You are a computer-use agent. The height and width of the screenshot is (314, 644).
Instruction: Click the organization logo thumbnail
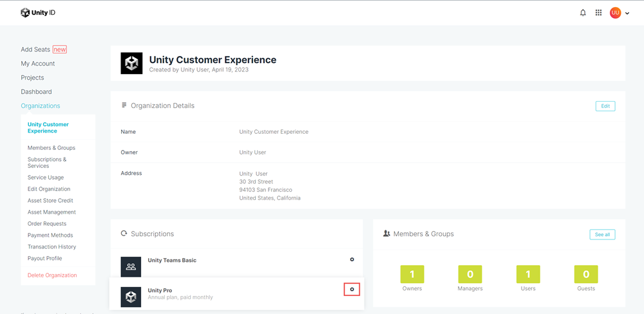point(131,63)
